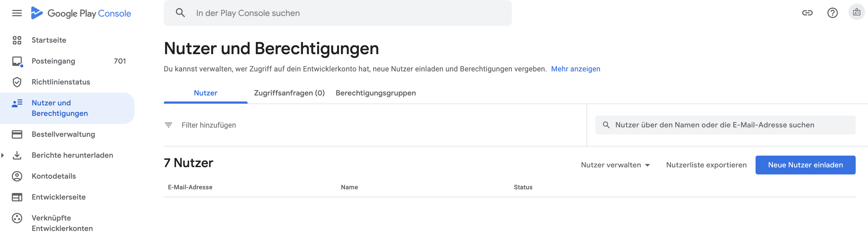Click the Google Play Console logo
Image resolution: width=868 pixels, height=238 pixels.
pos(81,13)
